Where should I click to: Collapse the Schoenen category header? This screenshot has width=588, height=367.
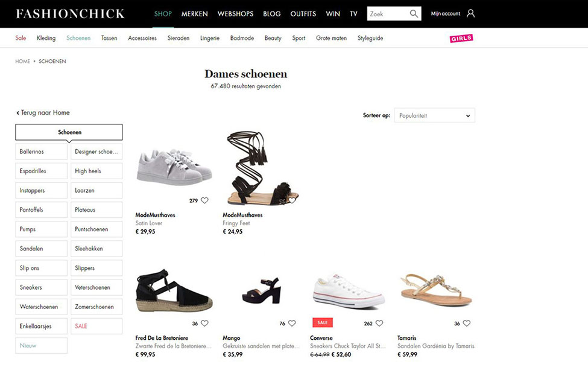(69, 132)
